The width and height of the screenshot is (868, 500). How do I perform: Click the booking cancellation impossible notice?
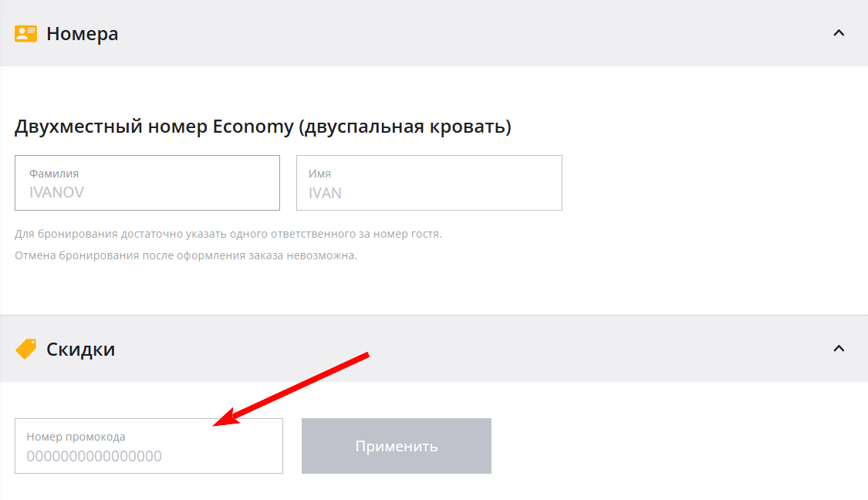click(185, 255)
